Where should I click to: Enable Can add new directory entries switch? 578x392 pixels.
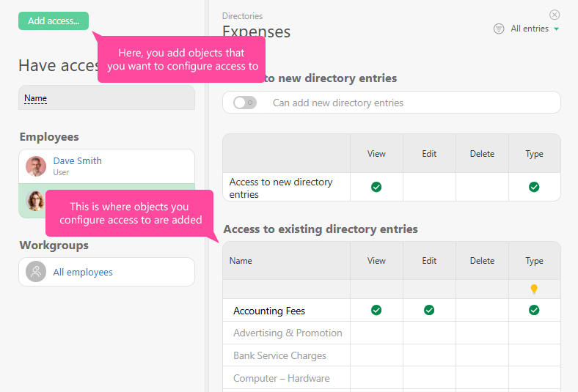point(244,103)
